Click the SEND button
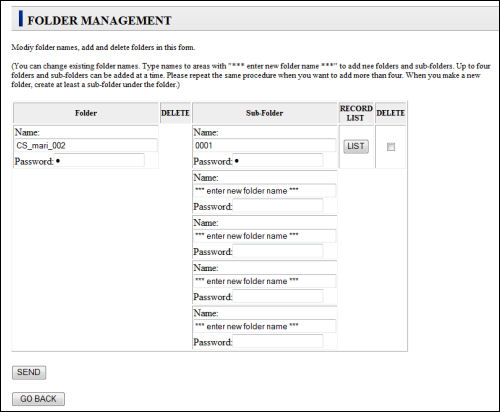The width and height of the screenshot is (500, 412). click(x=29, y=372)
